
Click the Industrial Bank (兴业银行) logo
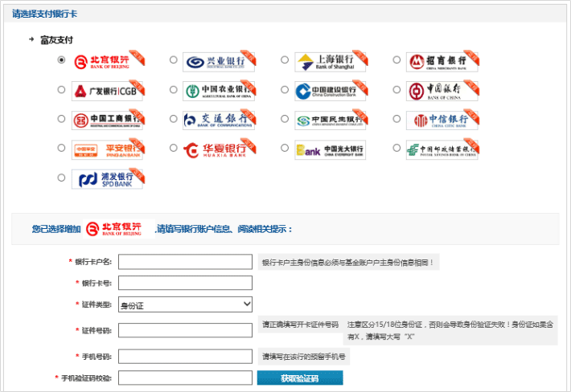point(219,61)
